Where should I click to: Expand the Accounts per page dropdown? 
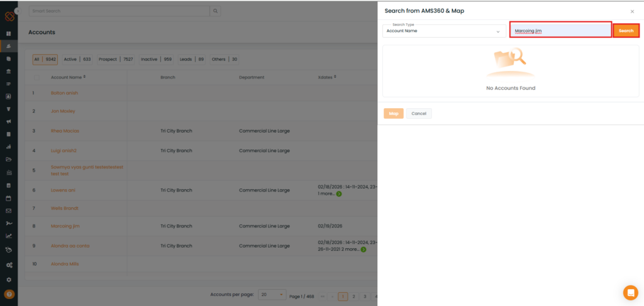point(272,295)
